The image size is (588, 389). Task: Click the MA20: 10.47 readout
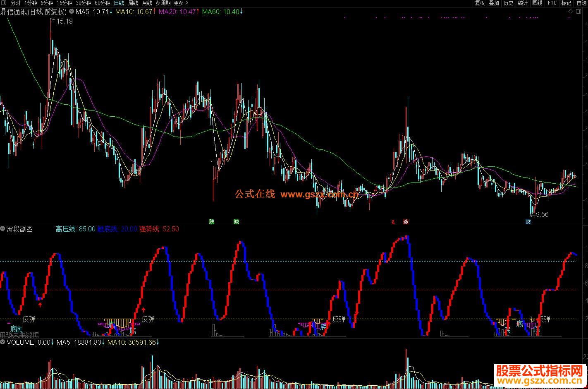[179, 12]
